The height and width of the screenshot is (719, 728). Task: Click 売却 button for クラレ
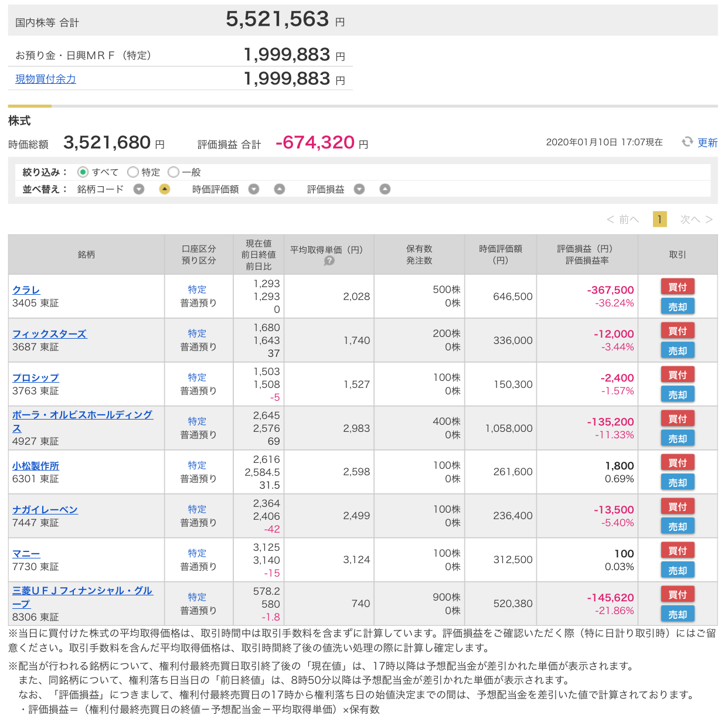[678, 306]
